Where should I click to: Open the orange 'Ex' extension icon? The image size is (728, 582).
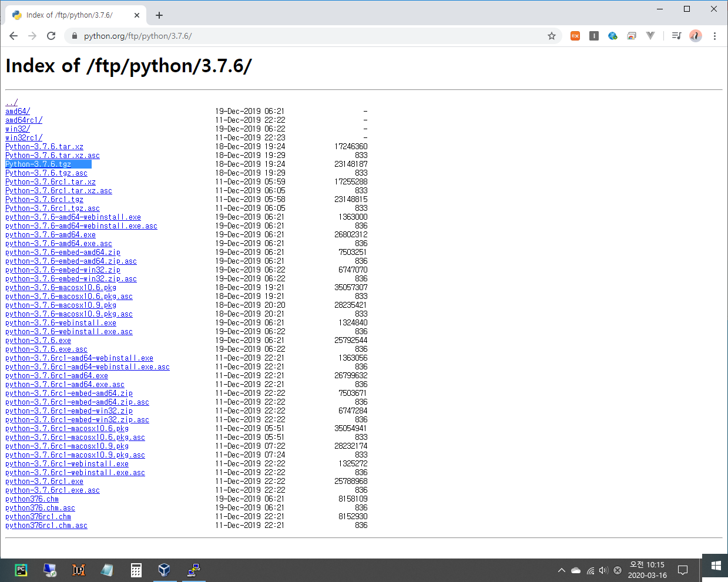(x=575, y=36)
